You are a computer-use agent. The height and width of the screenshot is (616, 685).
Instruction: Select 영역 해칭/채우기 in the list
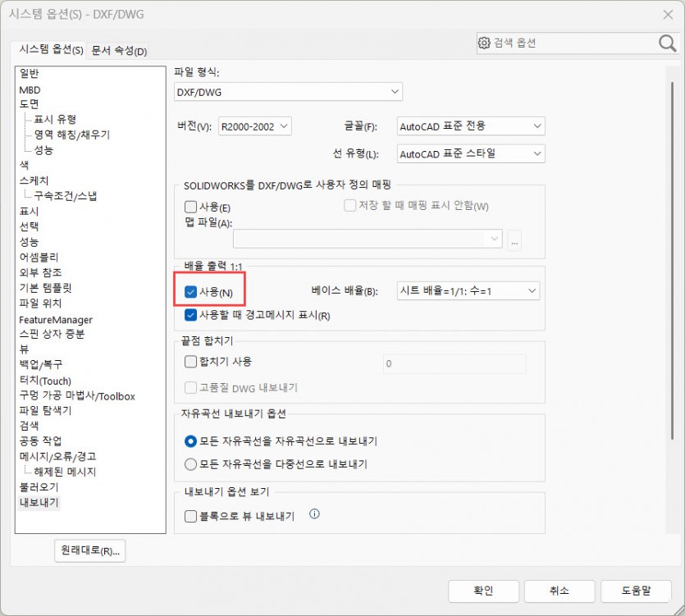72,135
